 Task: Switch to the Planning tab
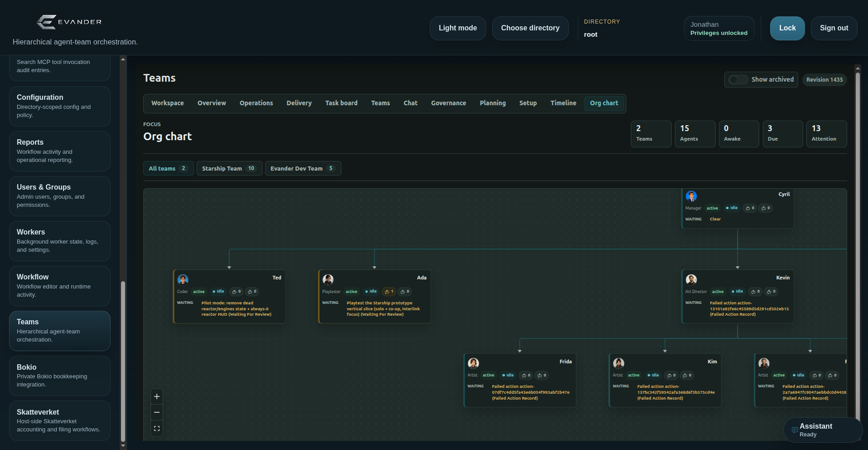pos(493,103)
